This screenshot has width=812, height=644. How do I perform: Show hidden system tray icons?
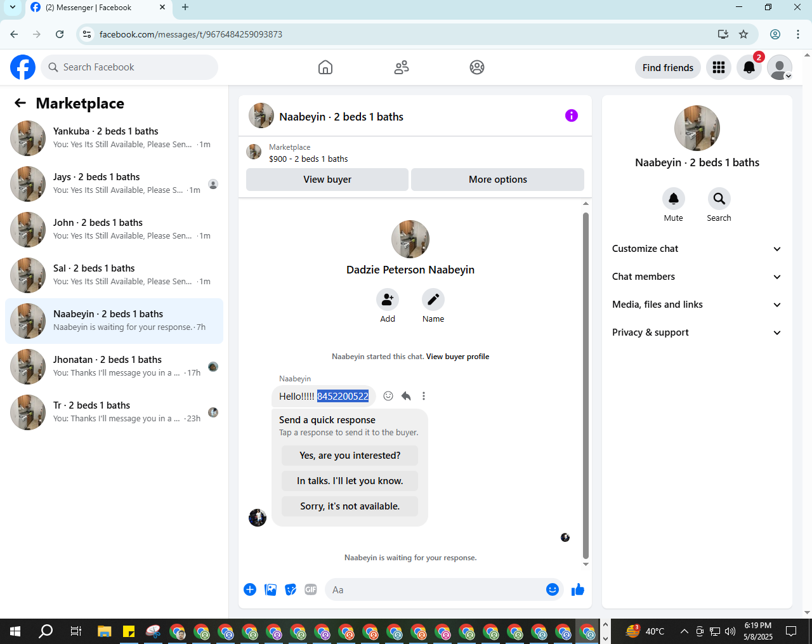(684, 631)
